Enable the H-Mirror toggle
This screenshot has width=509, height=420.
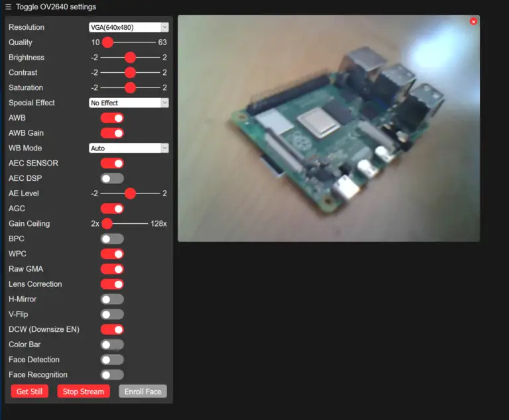click(112, 299)
